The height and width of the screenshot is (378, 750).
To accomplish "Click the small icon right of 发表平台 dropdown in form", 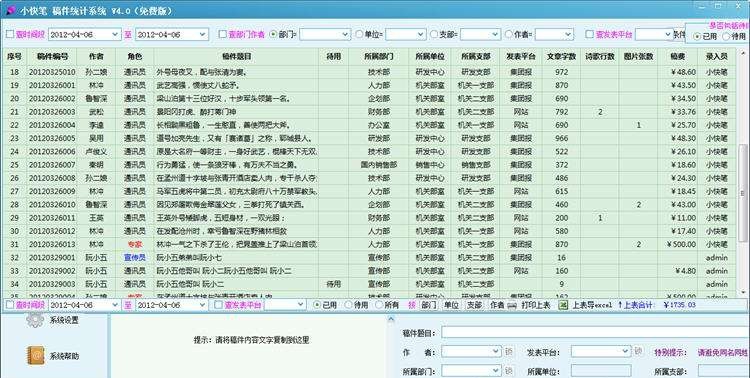I will [638, 351].
